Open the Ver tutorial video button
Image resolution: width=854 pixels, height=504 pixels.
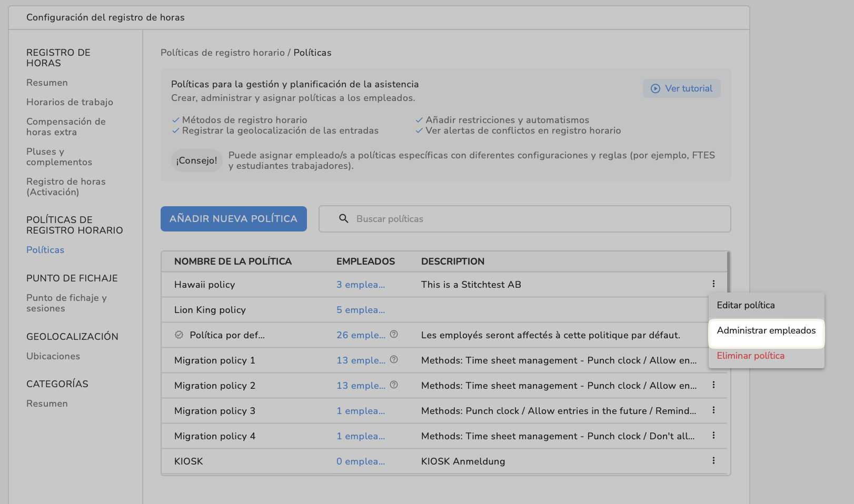pyautogui.click(x=682, y=88)
